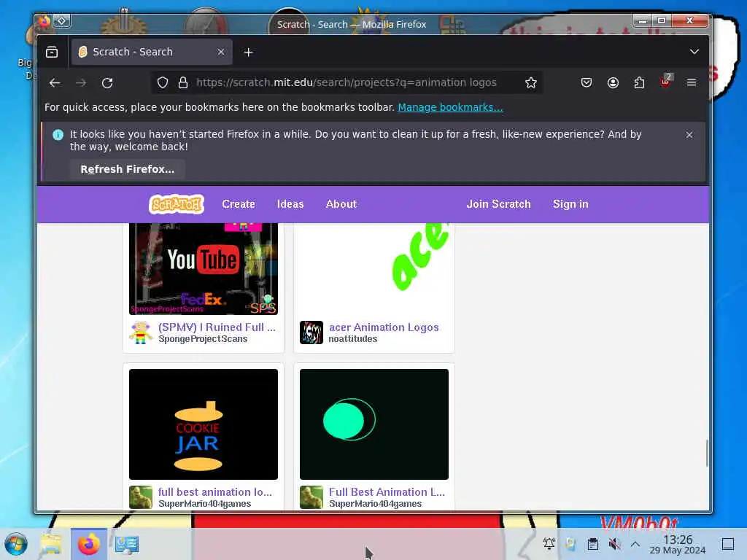Open Full Best Animation L... project title
This screenshot has height=560, width=747.
point(387,492)
